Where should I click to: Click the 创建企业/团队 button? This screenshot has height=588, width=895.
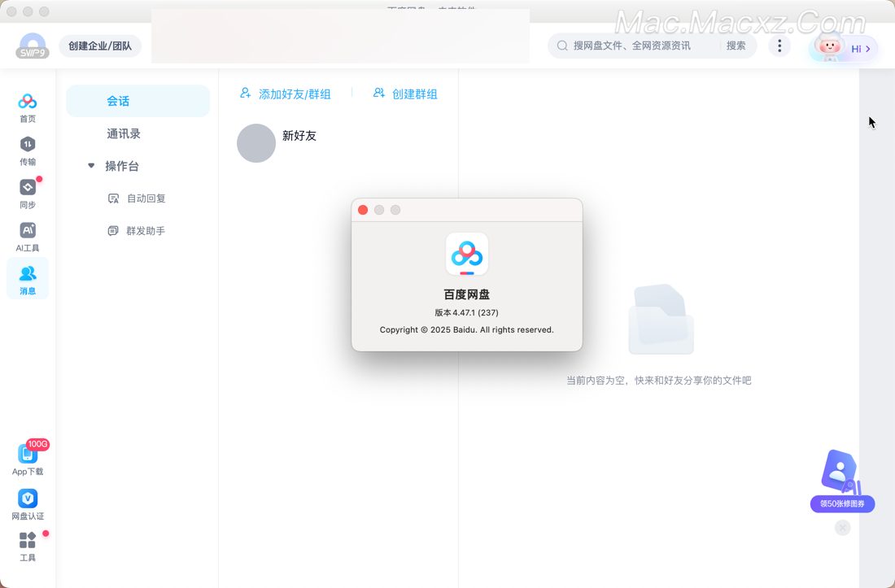pos(100,46)
